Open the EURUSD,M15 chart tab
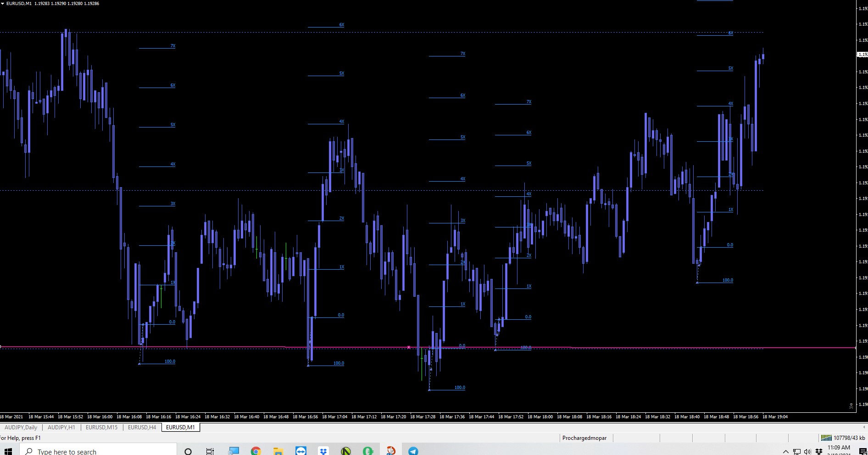Image resolution: width=868 pixels, height=455 pixels. 102,427
